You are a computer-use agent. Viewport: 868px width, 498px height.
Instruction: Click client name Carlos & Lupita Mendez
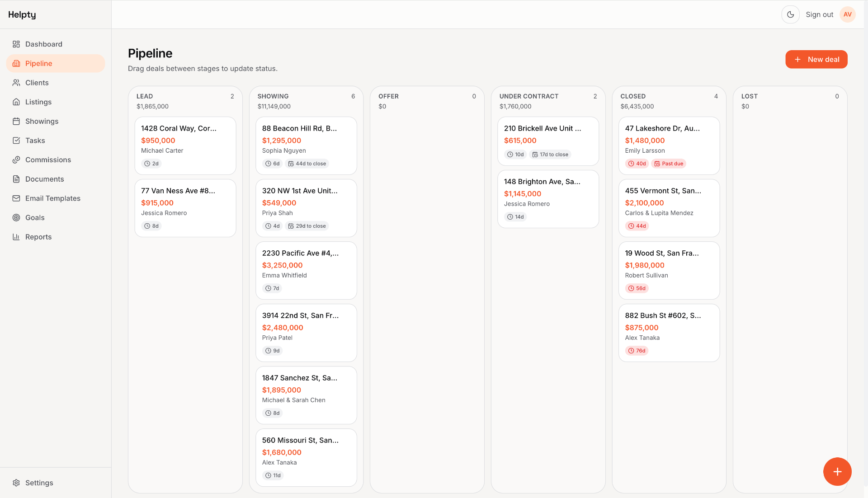tap(659, 213)
